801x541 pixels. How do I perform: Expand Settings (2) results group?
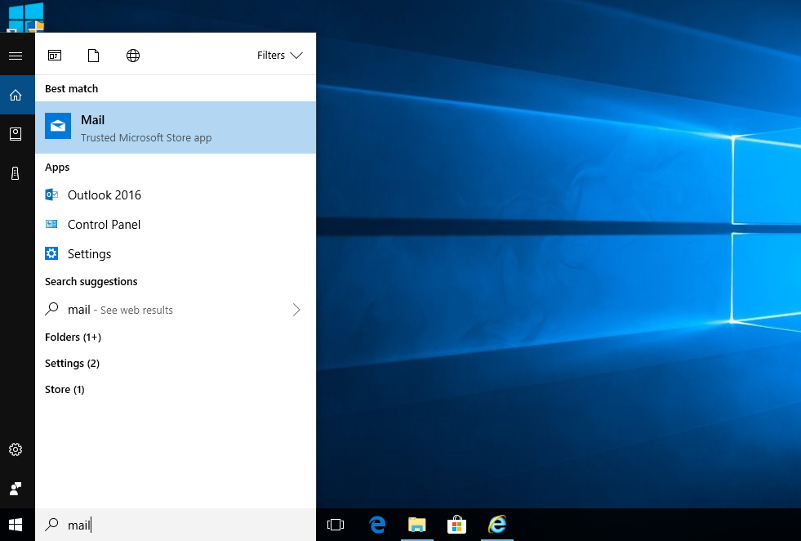tap(72, 363)
